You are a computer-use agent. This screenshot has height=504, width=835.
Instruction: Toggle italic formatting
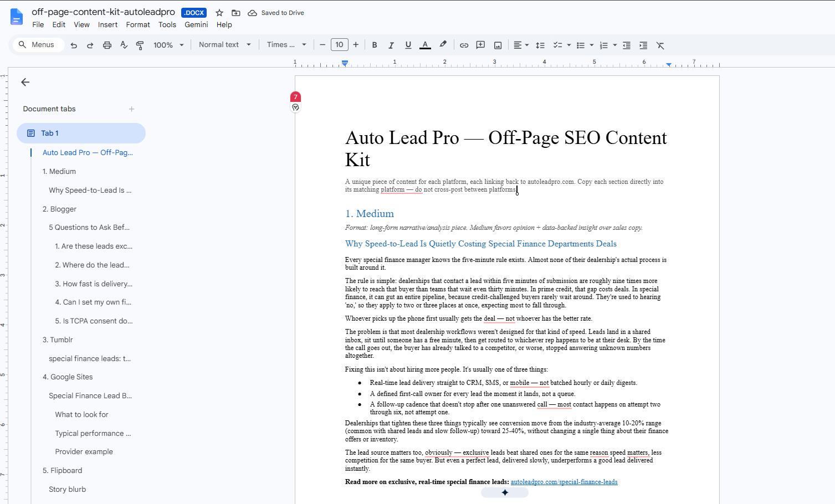[x=391, y=45]
